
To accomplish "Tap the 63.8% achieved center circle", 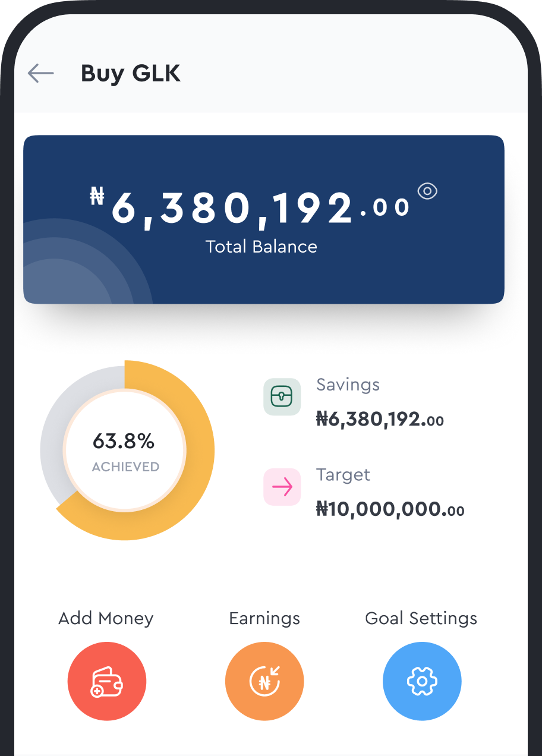I will click(125, 451).
